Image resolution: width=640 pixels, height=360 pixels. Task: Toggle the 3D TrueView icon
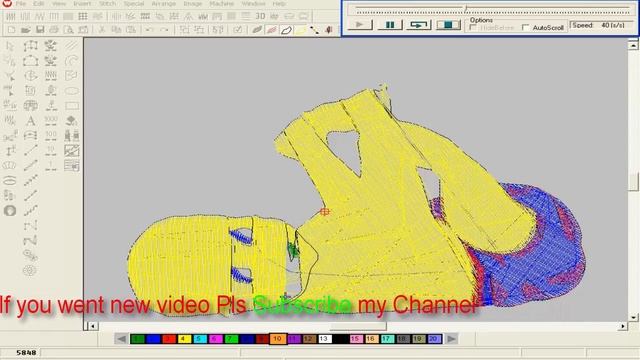(x=260, y=16)
